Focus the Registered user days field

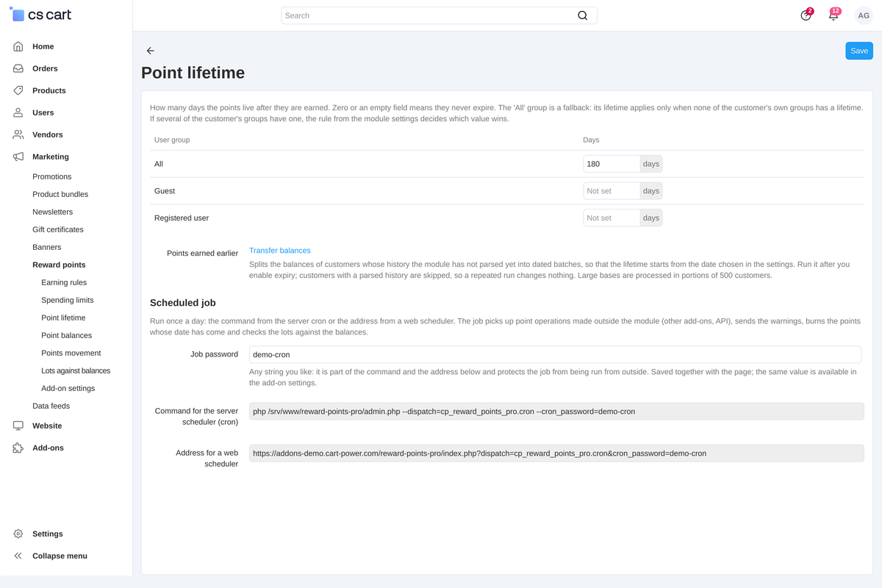[612, 218]
